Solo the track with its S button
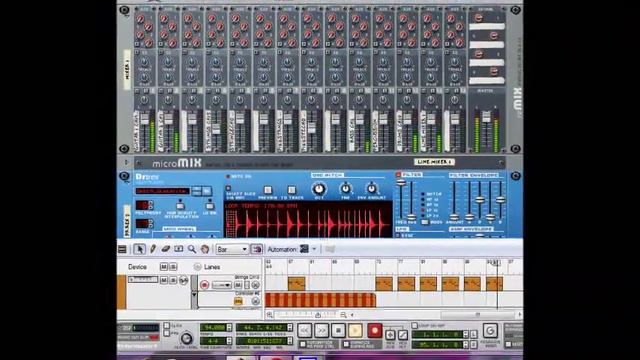Screen dimensions: 640x360 tap(173, 280)
